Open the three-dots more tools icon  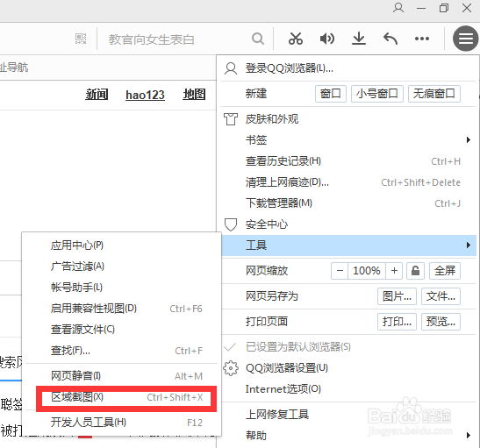[422, 39]
